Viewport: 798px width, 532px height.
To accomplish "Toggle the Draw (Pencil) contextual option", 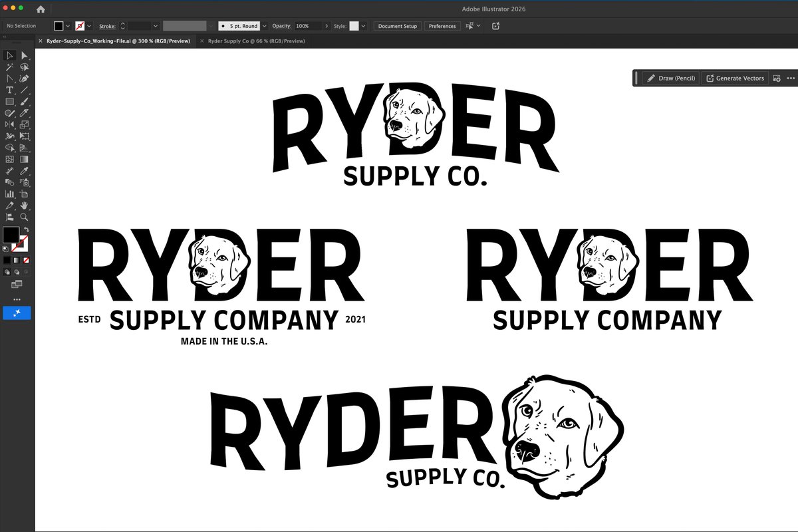I will click(670, 78).
